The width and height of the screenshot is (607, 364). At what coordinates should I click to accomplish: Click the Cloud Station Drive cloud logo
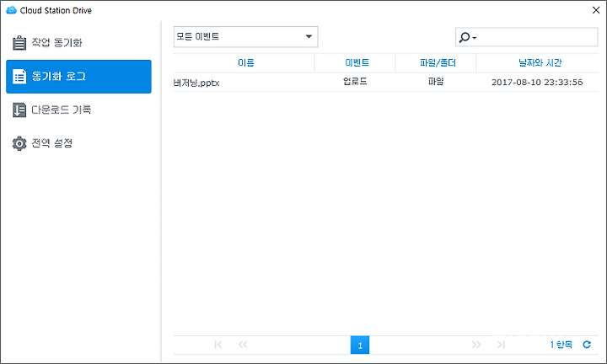pyautogui.click(x=11, y=10)
